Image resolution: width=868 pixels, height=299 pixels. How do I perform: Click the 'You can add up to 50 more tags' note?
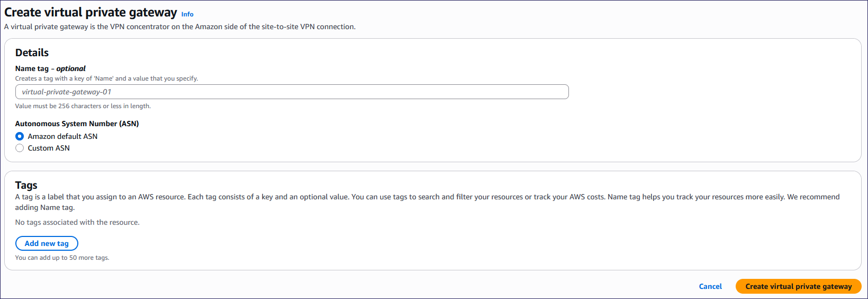coord(62,258)
